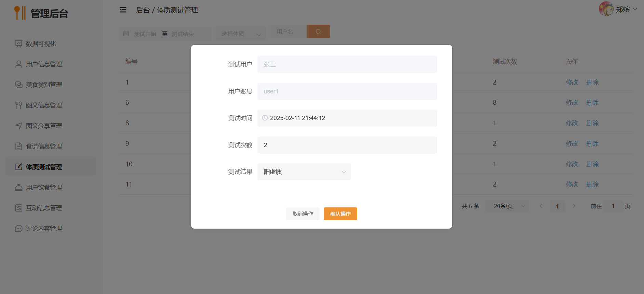The image size is (644, 294).
Task: Click the 取消操作 cancel button
Action: pyautogui.click(x=303, y=214)
